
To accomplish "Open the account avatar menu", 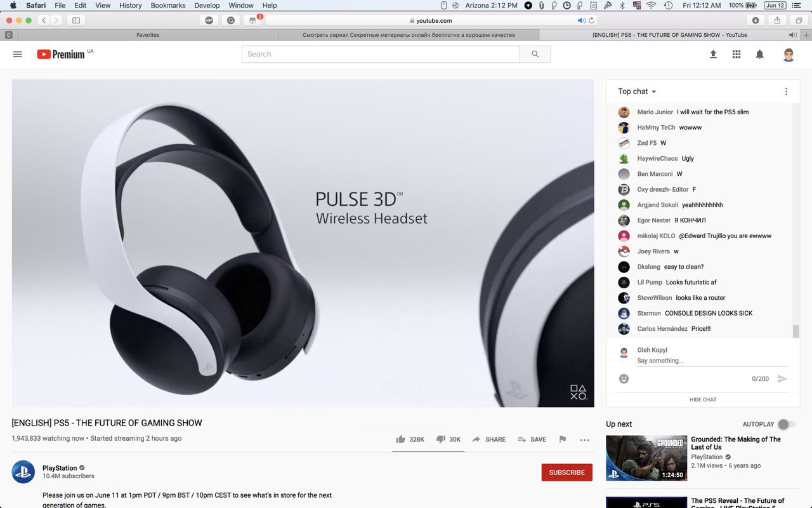I will 789,55.
